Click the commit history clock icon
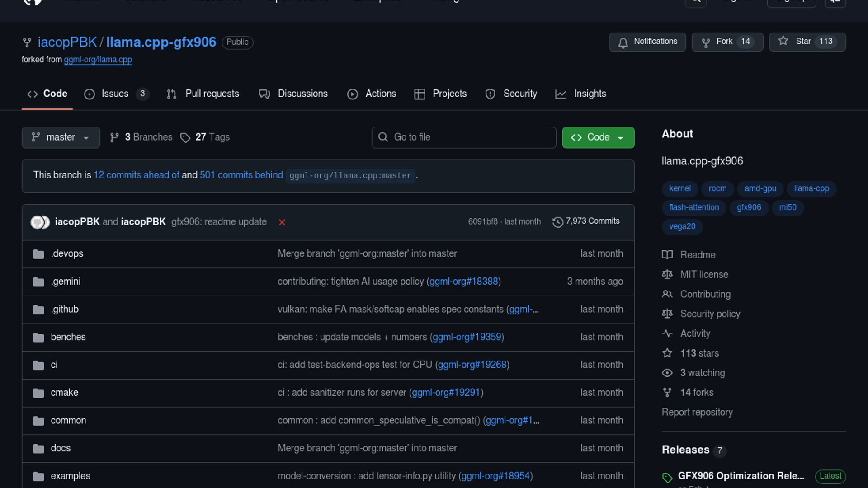 tap(558, 222)
